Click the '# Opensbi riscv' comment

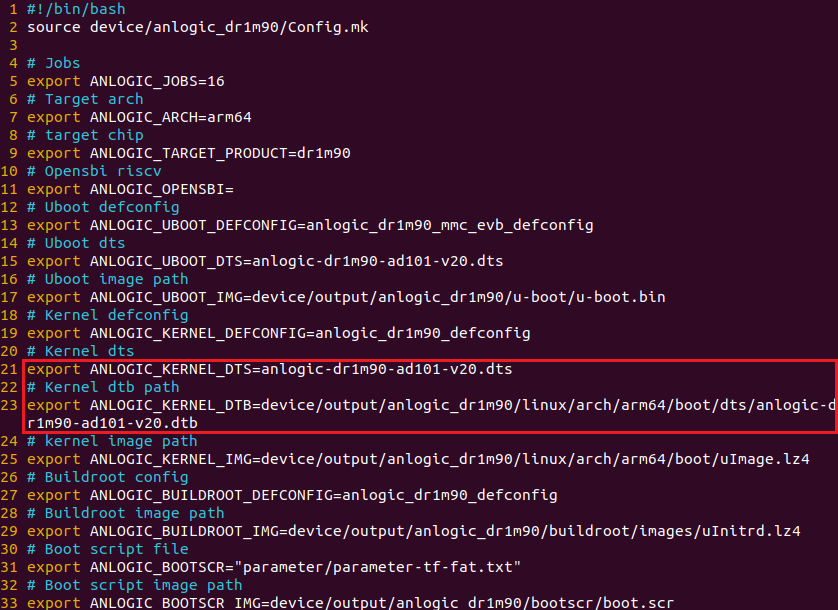(94, 171)
